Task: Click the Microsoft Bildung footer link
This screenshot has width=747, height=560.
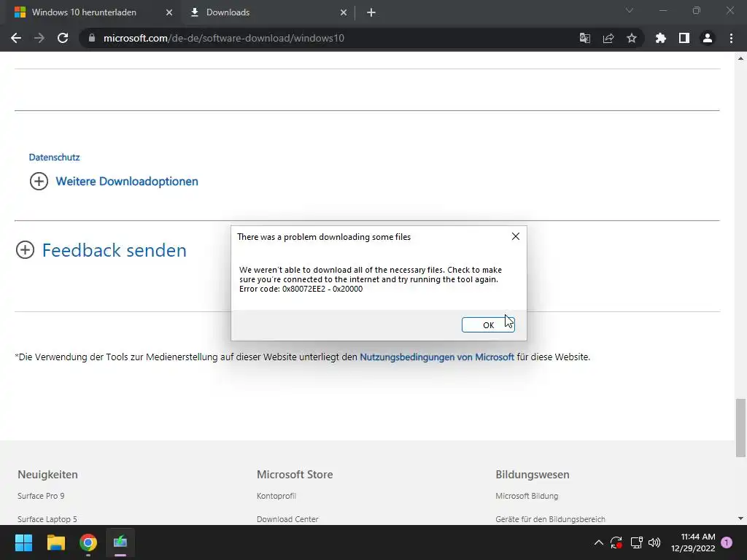Action: [x=527, y=496]
